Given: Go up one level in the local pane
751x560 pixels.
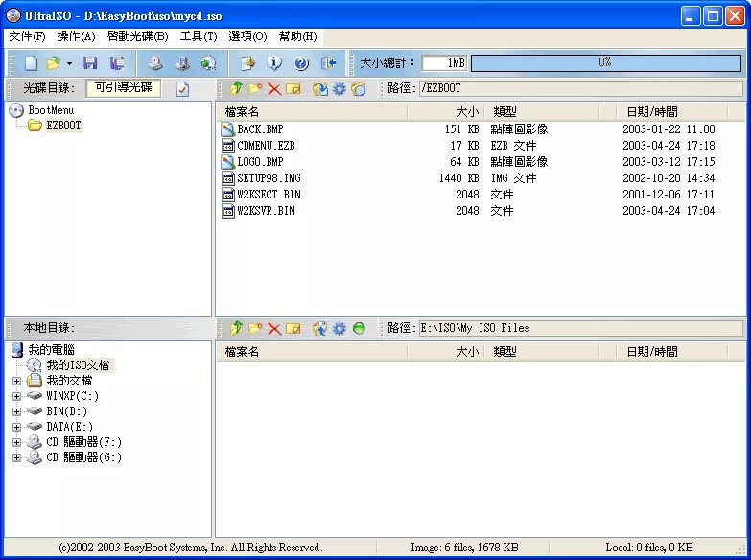Looking at the screenshot, I should 236,328.
